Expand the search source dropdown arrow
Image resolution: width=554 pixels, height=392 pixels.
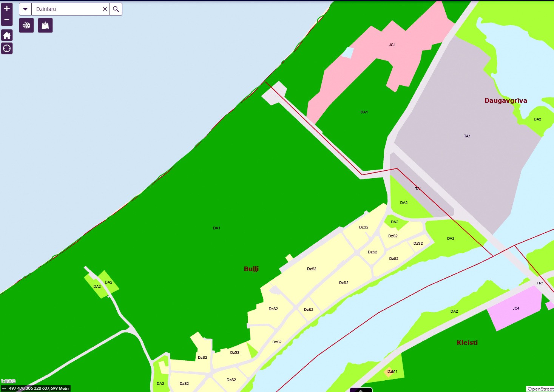25,9
